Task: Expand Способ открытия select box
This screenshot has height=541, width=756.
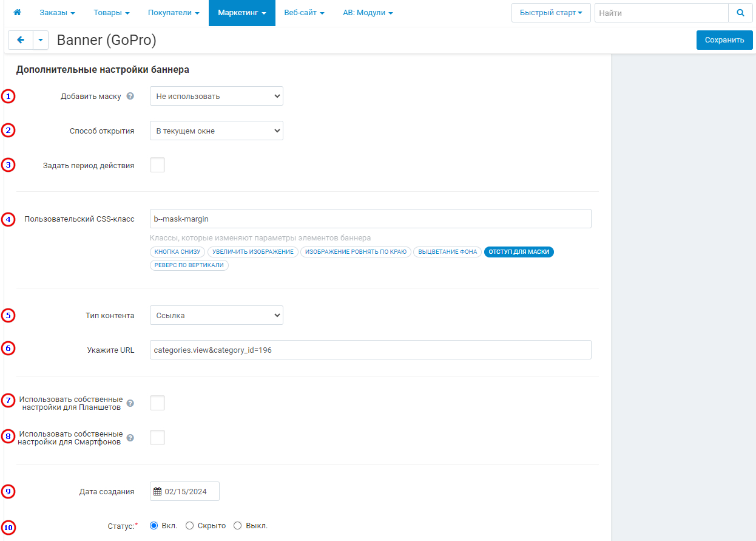Action: (x=216, y=131)
